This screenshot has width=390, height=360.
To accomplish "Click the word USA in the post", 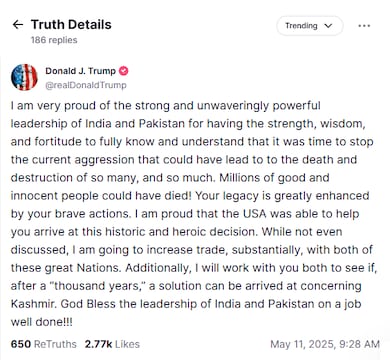I will point(254,214).
